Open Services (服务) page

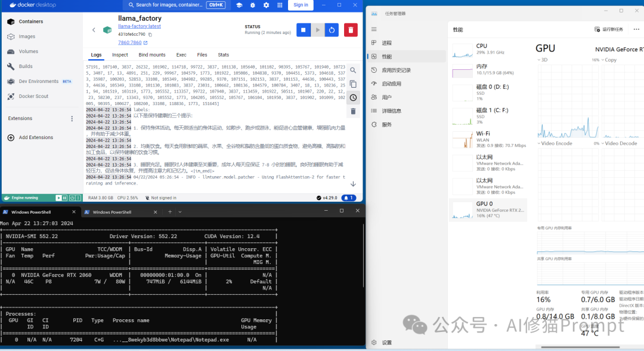[407, 124]
